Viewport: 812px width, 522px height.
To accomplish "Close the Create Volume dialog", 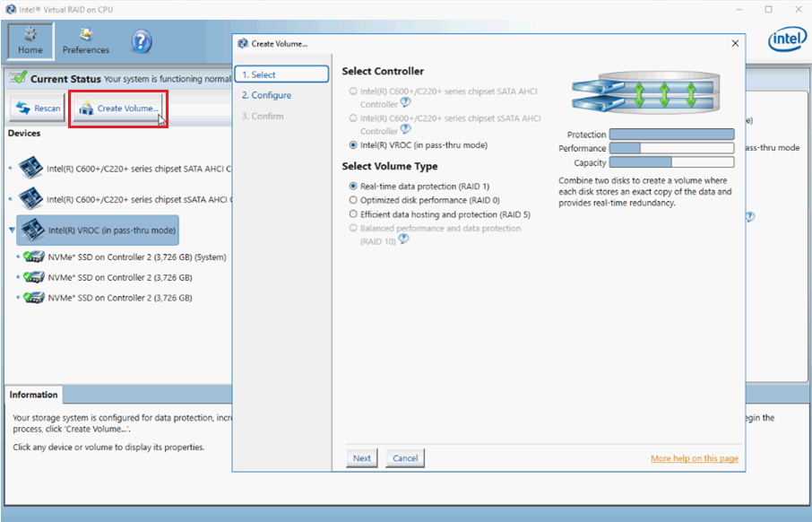I will pyautogui.click(x=735, y=44).
